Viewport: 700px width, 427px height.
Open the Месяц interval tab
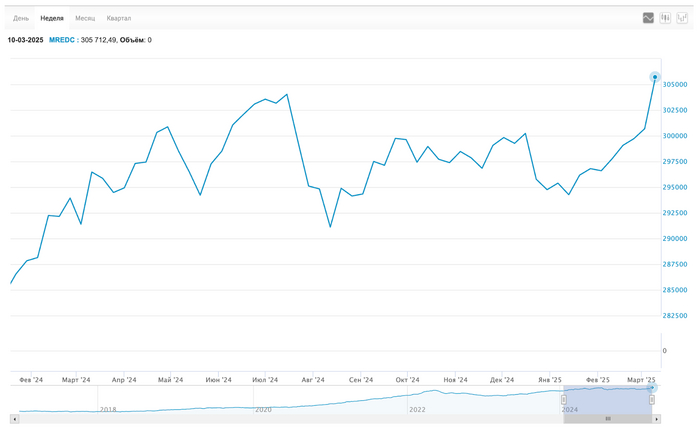click(x=85, y=18)
